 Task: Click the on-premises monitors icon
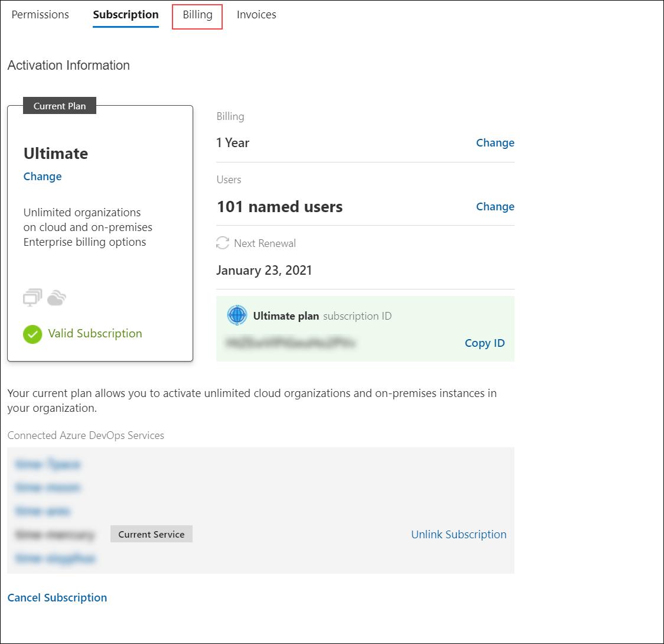coord(32,297)
